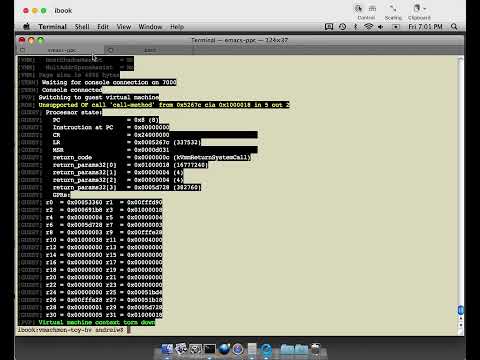Open the Mail stamp icon in Dock
This screenshot has height=360, width=480.
tap(181, 349)
